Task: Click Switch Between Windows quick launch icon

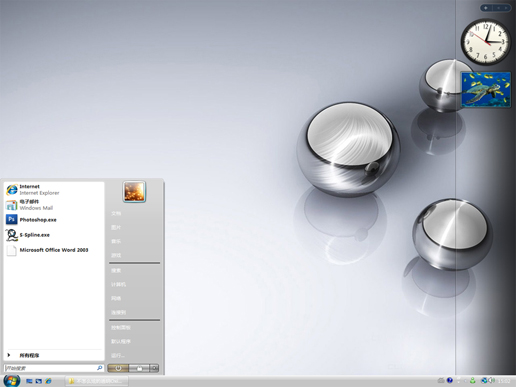Action: [39, 381]
